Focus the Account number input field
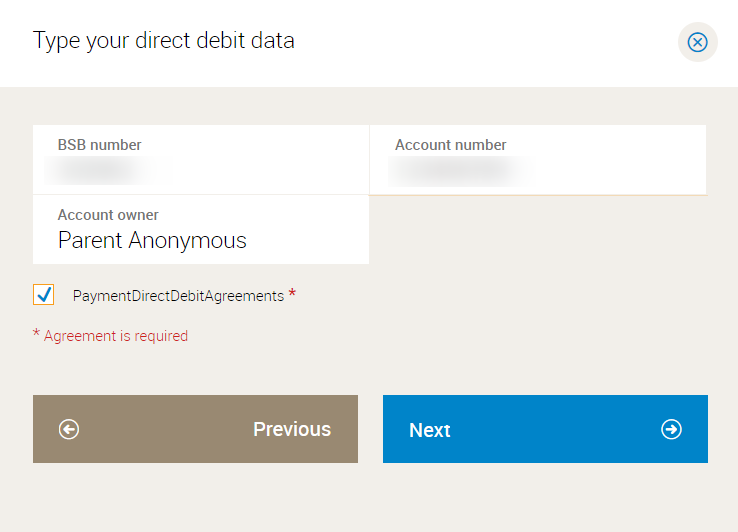Screen dimensions: 738x532 [538, 170]
